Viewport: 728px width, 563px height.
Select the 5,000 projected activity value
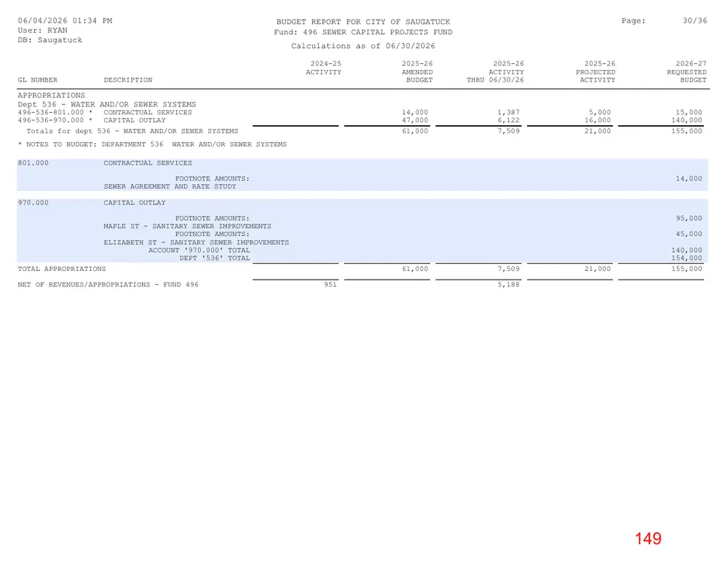600,112
